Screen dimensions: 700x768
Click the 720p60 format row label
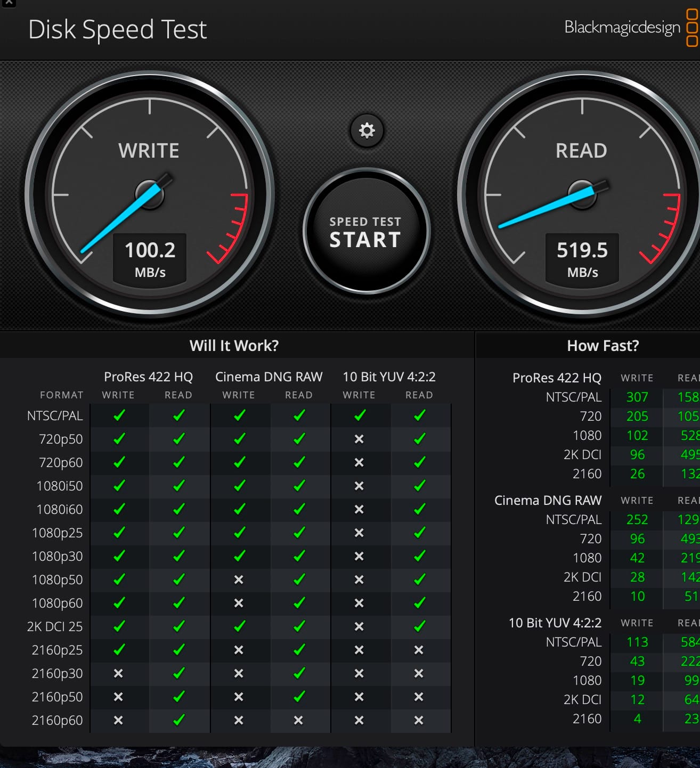[61, 462]
